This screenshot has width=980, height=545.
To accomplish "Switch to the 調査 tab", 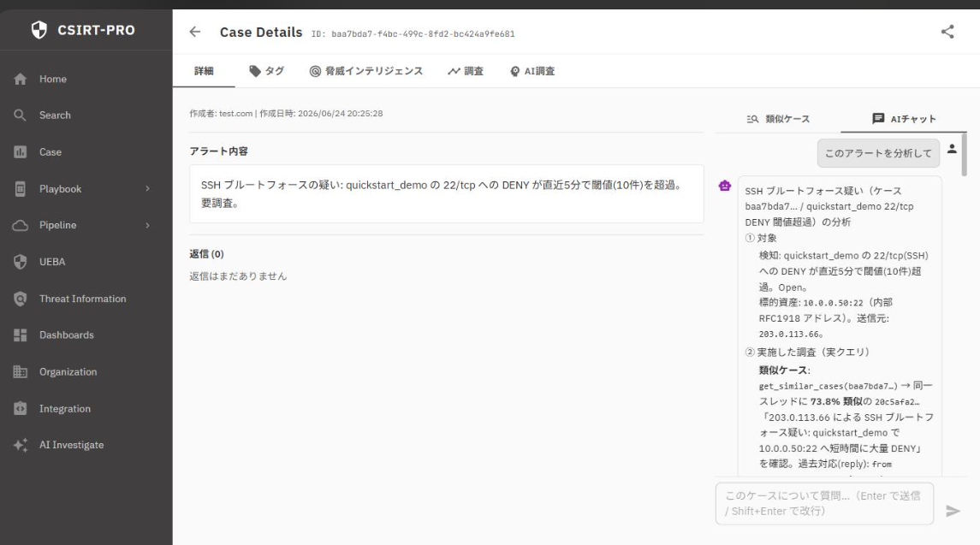I will [x=466, y=71].
